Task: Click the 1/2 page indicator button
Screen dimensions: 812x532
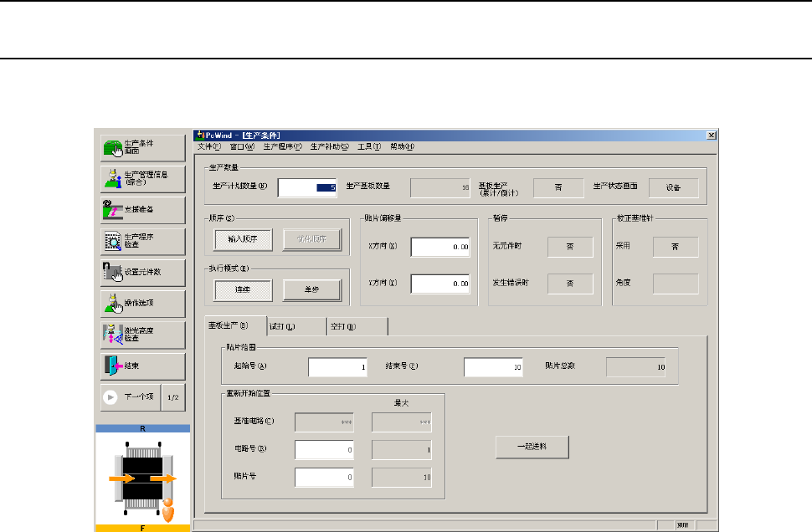Action: coord(173,397)
